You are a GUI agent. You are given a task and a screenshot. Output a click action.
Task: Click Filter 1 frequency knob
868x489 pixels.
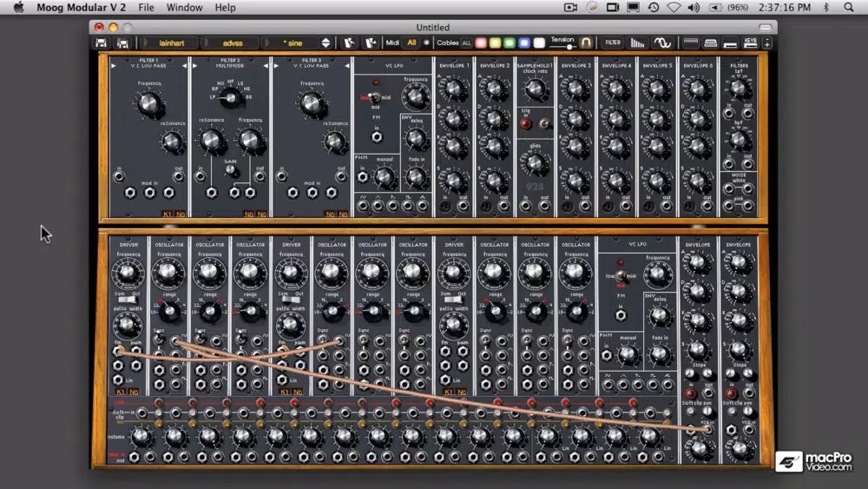coord(148,103)
